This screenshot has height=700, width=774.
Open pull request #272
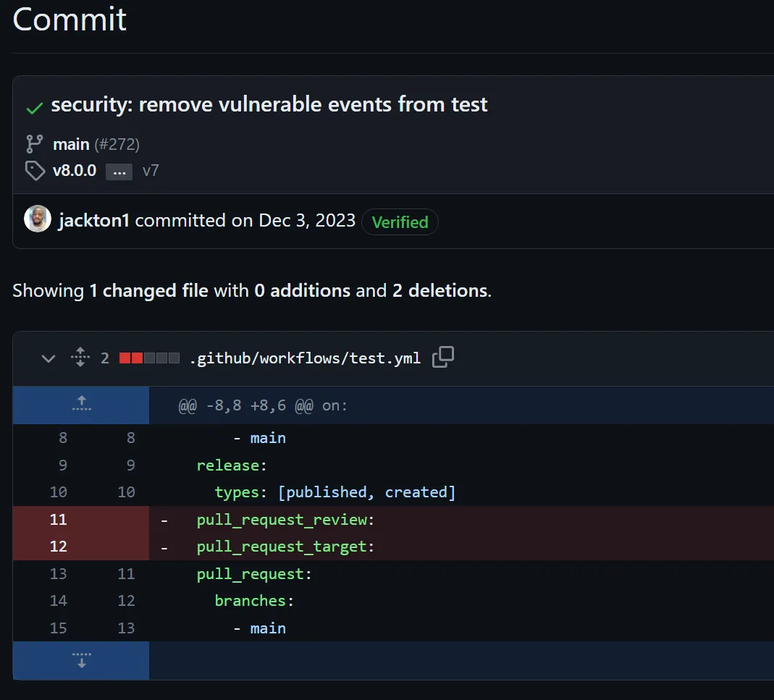click(117, 144)
